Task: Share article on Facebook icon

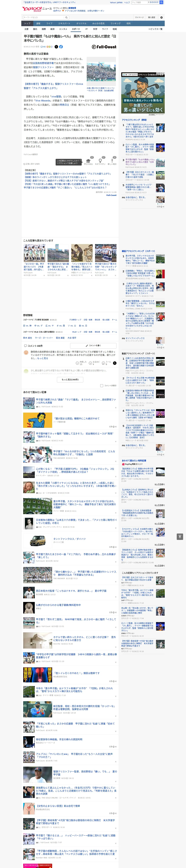Action: coord(61,47)
